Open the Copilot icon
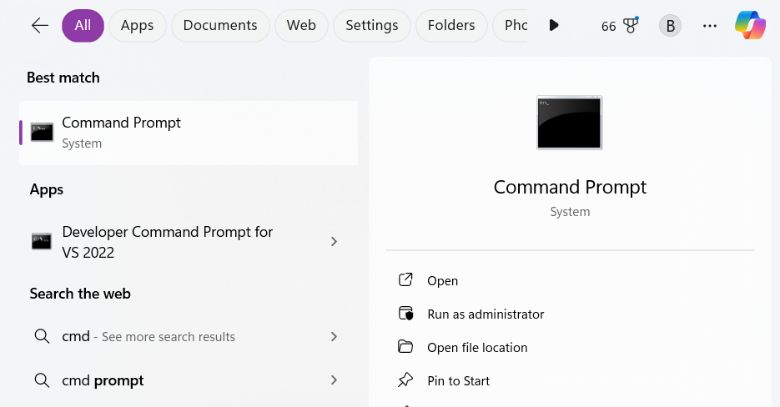780x407 pixels. (750, 25)
